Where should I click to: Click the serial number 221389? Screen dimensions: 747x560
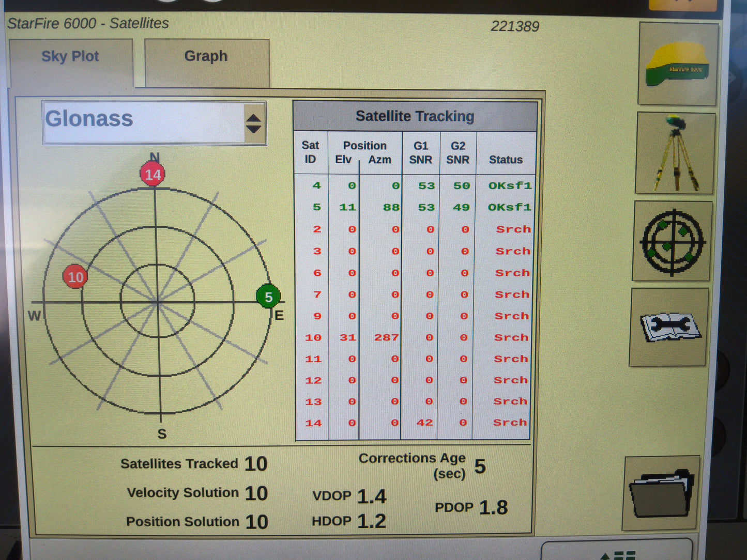click(x=515, y=26)
